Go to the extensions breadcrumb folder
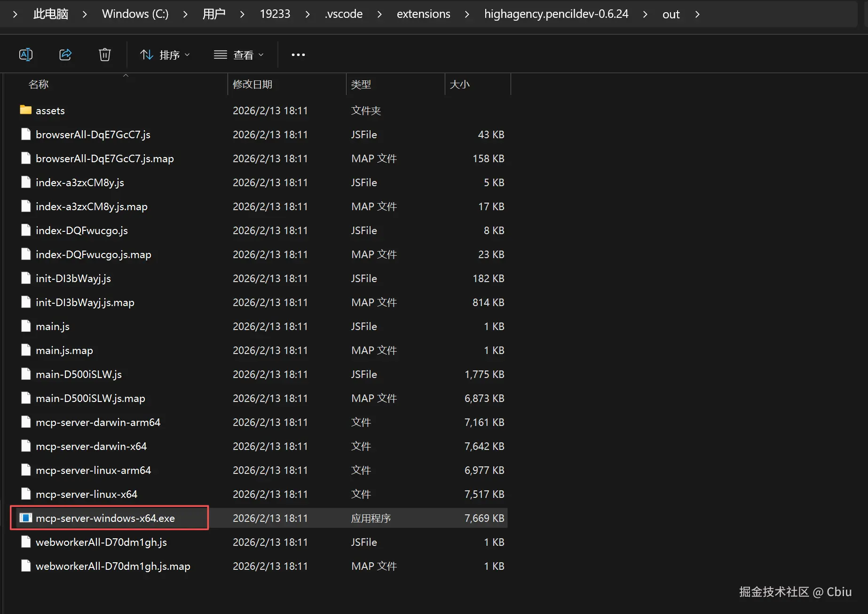Viewport: 868px width, 614px height. click(x=424, y=14)
